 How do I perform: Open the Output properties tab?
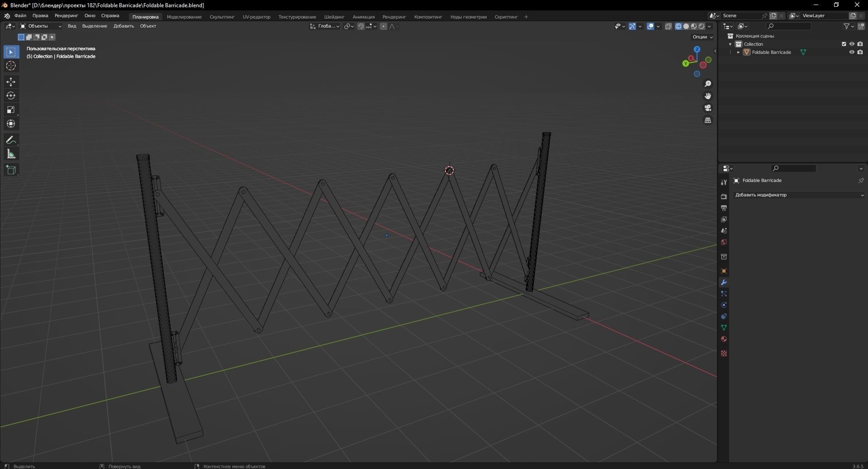coord(724,208)
